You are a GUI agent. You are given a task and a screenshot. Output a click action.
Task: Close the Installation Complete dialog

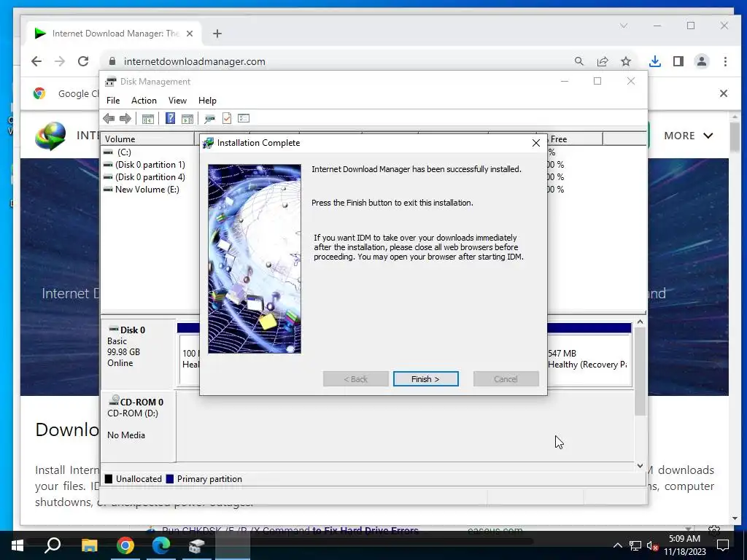coord(536,143)
